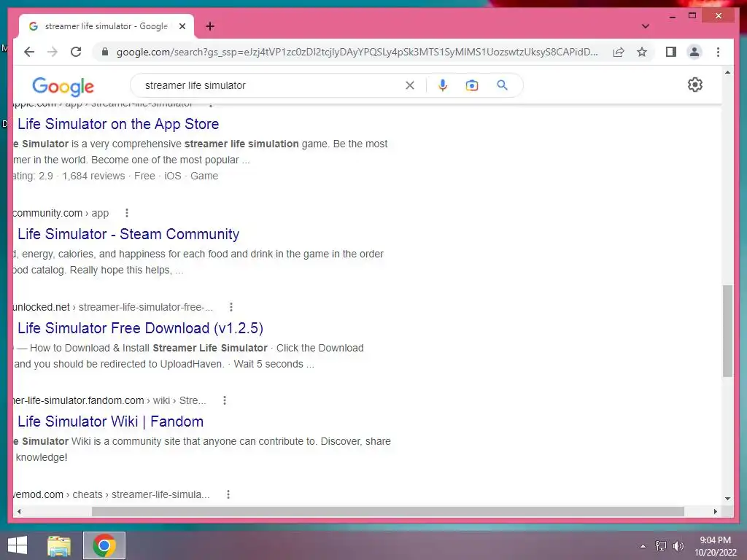Click the scroll right arrow
The image size is (747, 560).
tap(715, 511)
